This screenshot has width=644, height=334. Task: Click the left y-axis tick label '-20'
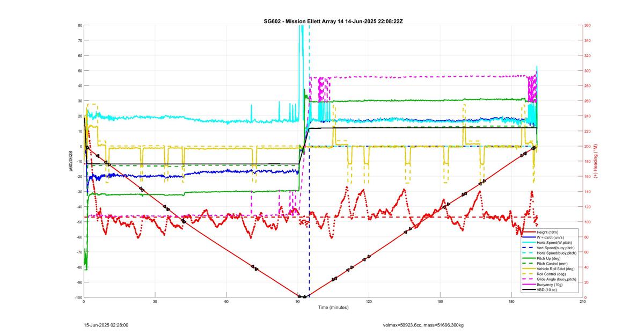[x=79, y=177]
